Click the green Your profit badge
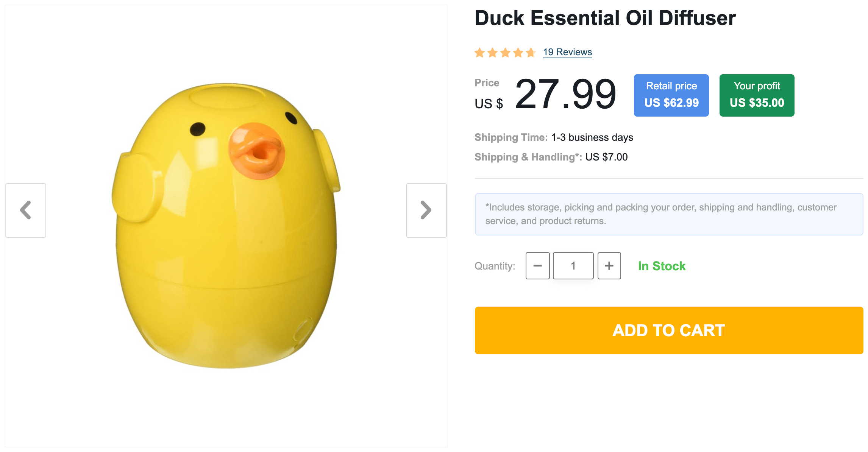868x452 pixels. click(x=757, y=95)
